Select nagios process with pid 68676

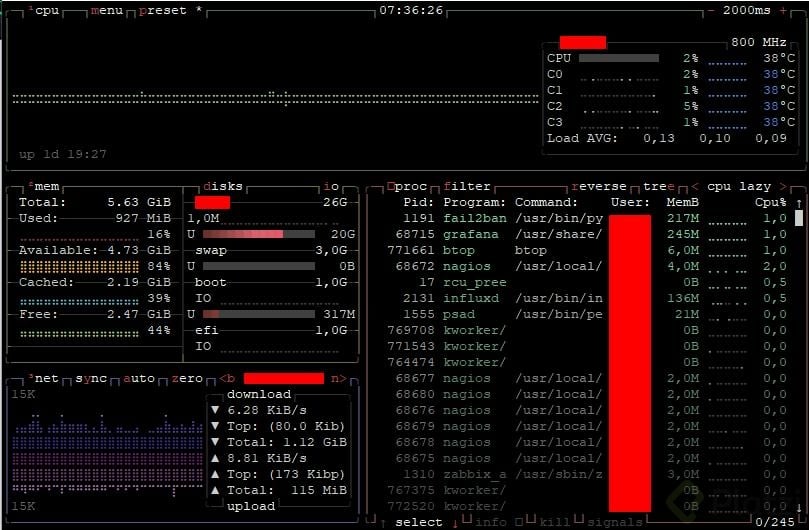pyautogui.click(x=587, y=410)
